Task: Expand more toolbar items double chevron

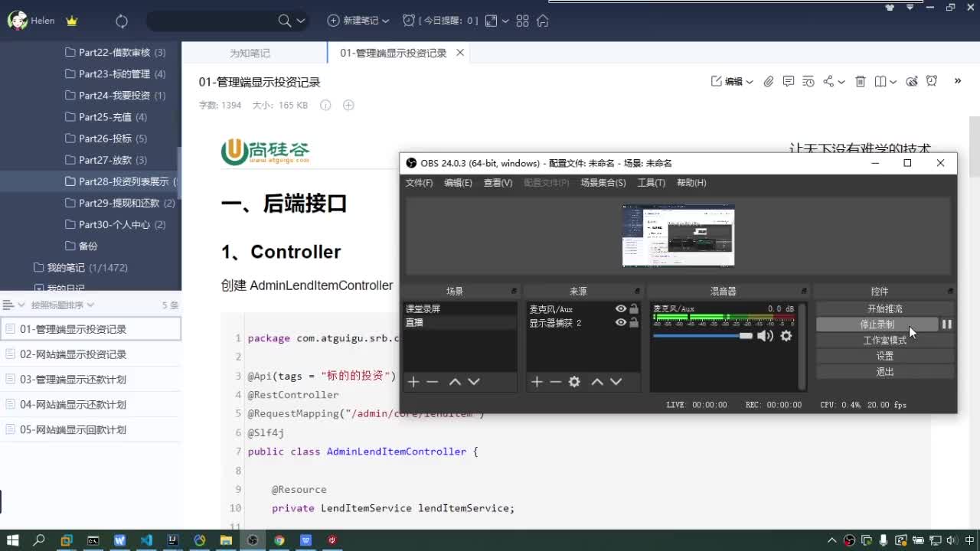Action: [x=958, y=80]
